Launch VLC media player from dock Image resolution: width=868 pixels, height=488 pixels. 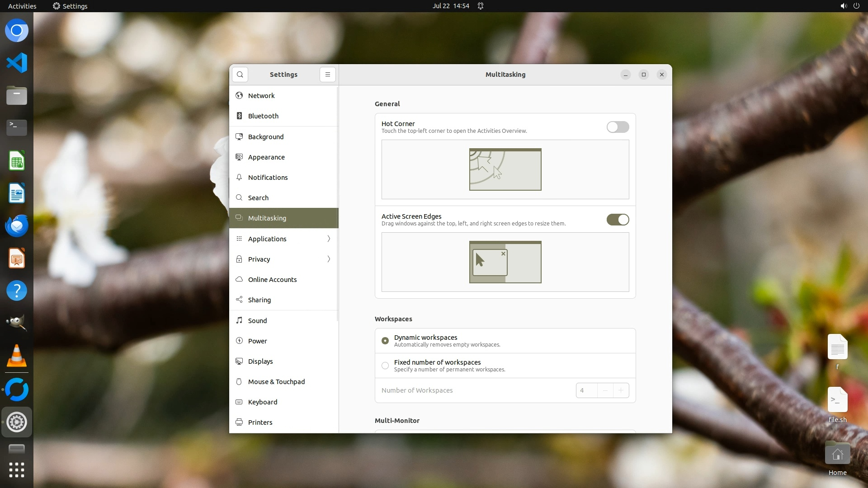click(x=17, y=356)
